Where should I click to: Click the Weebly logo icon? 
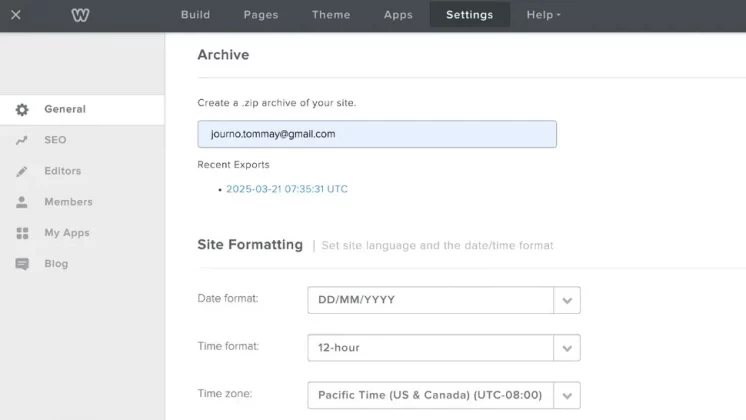coord(81,15)
